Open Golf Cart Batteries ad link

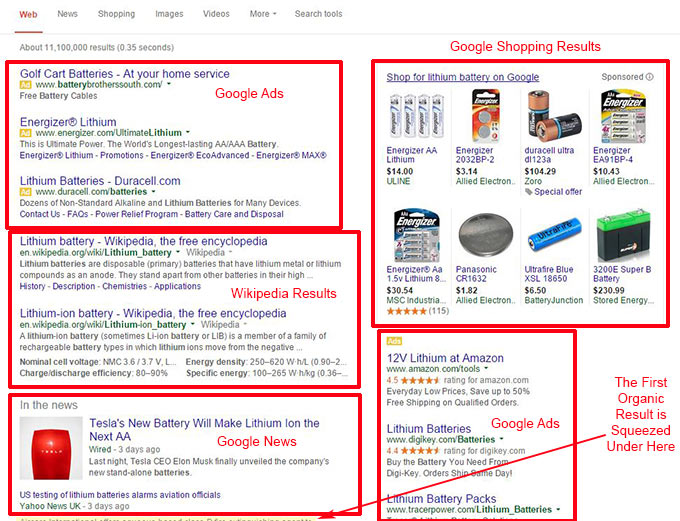pyautogui.click(x=125, y=74)
